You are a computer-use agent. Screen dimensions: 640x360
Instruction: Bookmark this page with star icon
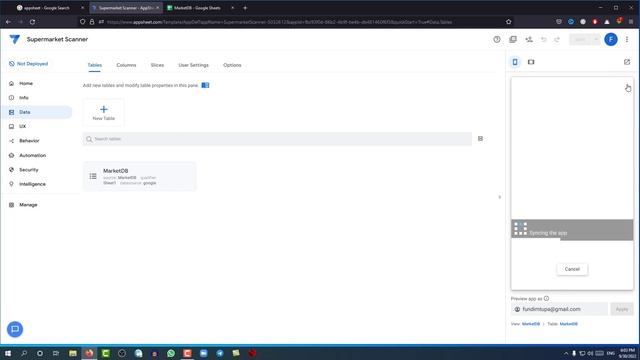[509, 22]
